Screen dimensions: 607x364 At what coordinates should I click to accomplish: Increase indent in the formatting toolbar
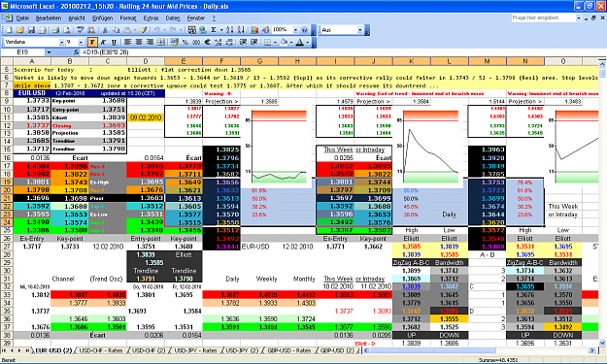coord(253,42)
